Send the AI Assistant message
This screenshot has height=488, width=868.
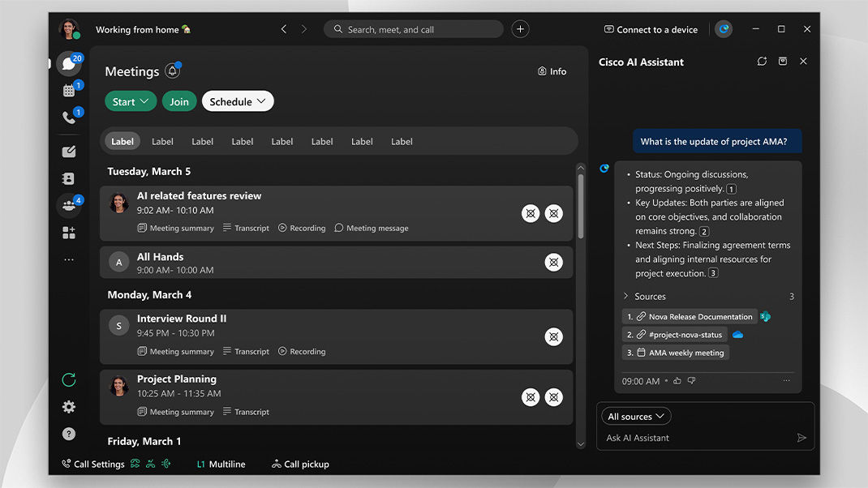(x=801, y=438)
